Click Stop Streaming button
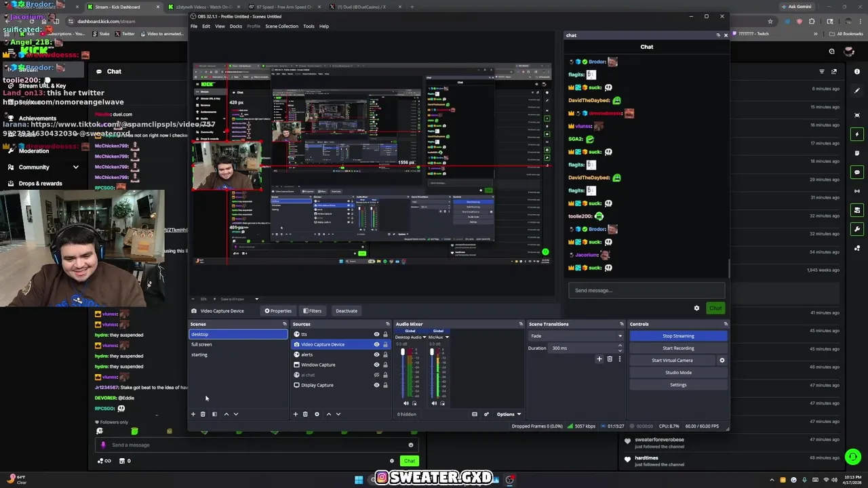Image resolution: width=868 pixels, height=488 pixels. coord(678,336)
